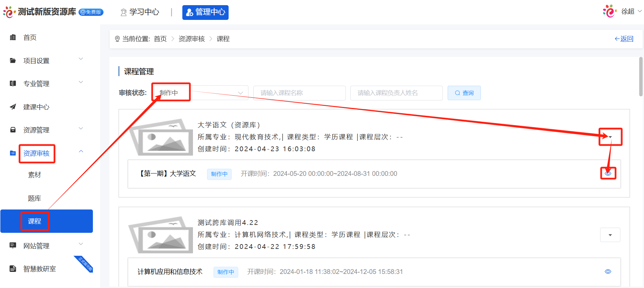Screen dimensions: 644x288
Task: Open the 审核状态 dropdown showing 制作中
Action: point(201,93)
